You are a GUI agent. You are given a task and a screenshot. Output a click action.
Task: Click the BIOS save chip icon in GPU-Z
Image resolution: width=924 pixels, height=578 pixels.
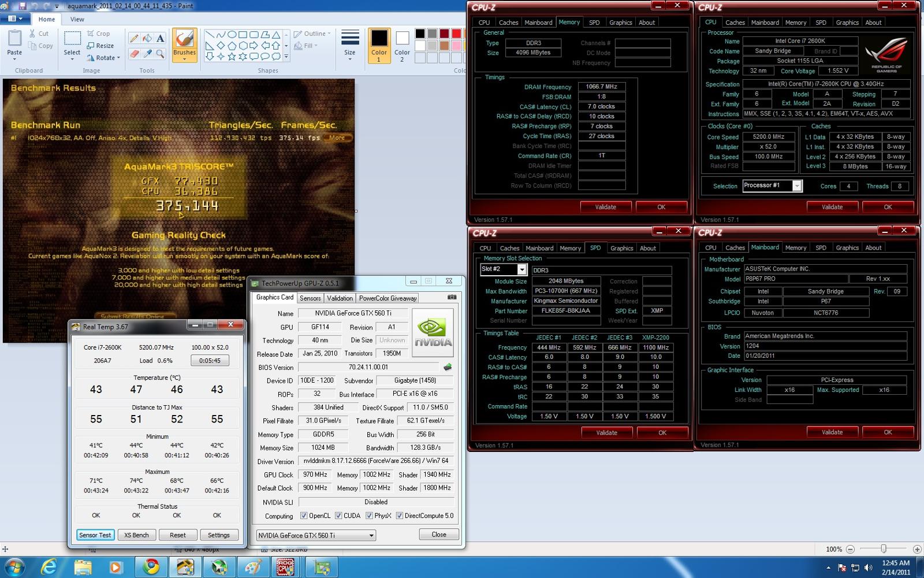(447, 367)
